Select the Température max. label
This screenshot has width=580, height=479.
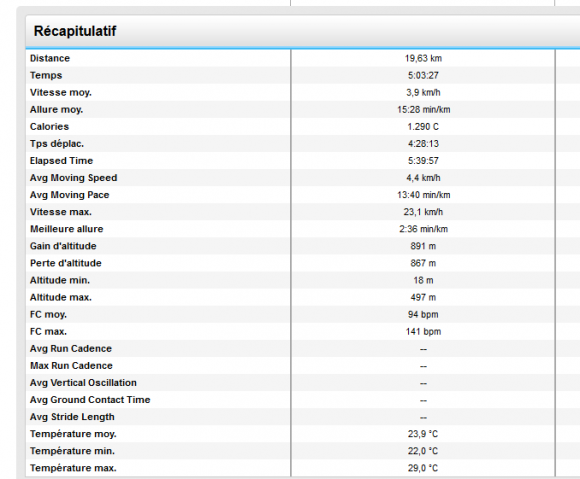(x=73, y=468)
